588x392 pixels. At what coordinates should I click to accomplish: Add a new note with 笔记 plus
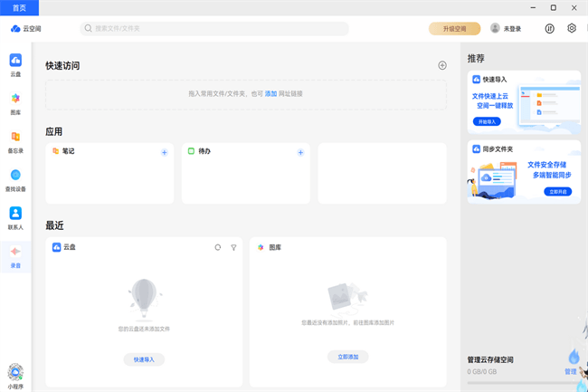click(x=164, y=152)
